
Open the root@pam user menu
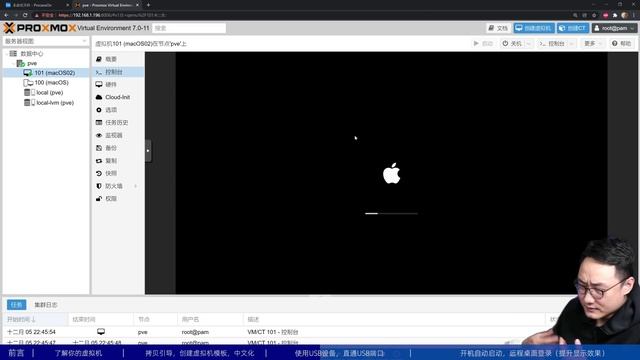click(x=614, y=28)
